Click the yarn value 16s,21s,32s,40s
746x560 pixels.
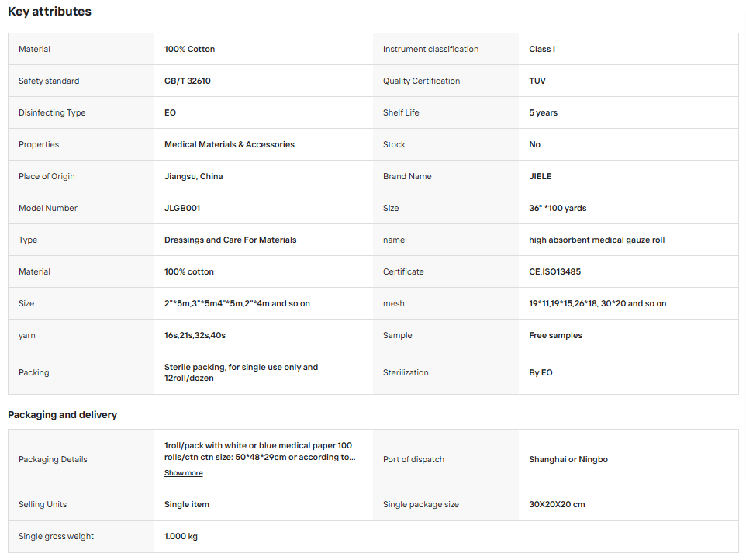click(195, 335)
